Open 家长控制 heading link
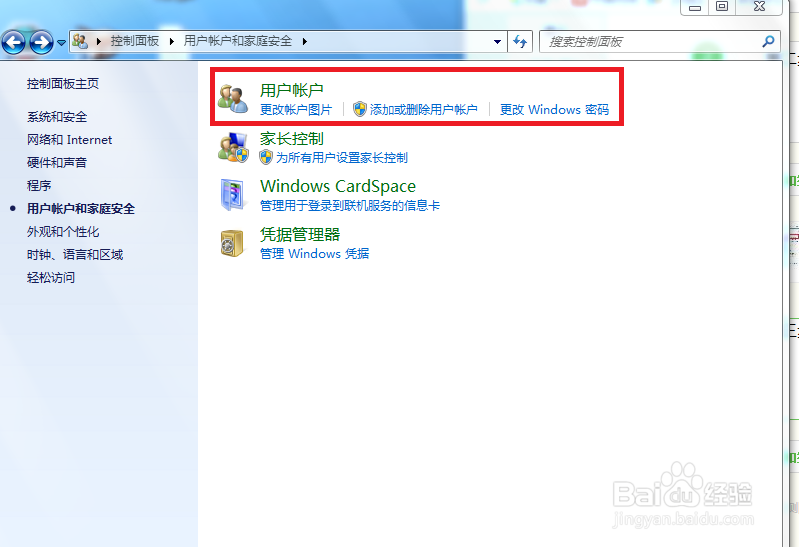The height and width of the screenshot is (547, 799). pyautogui.click(x=291, y=139)
